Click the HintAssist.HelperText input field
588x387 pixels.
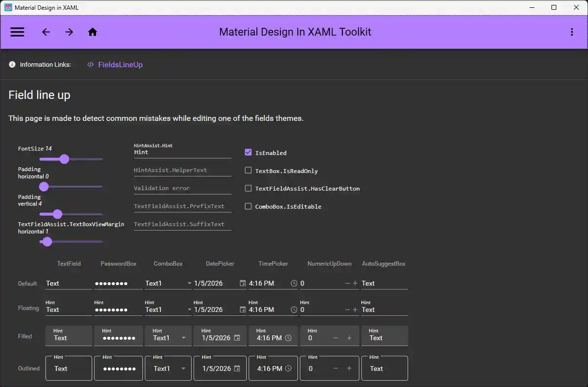point(182,170)
